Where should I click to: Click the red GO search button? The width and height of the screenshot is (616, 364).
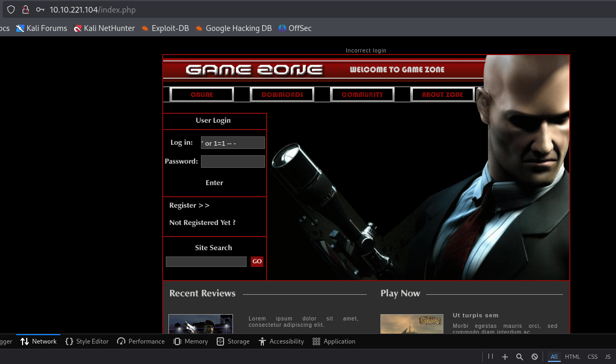pyautogui.click(x=257, y=262)
